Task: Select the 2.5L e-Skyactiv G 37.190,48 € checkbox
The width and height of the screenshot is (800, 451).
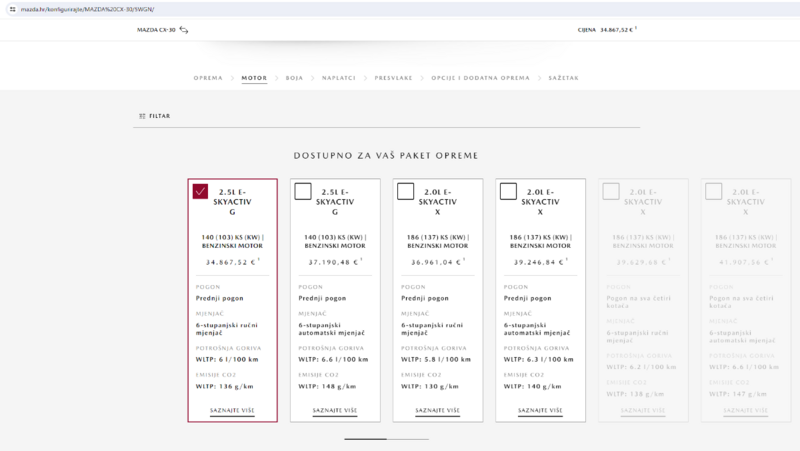Action: pyautogui.click(x=303, y=191)
